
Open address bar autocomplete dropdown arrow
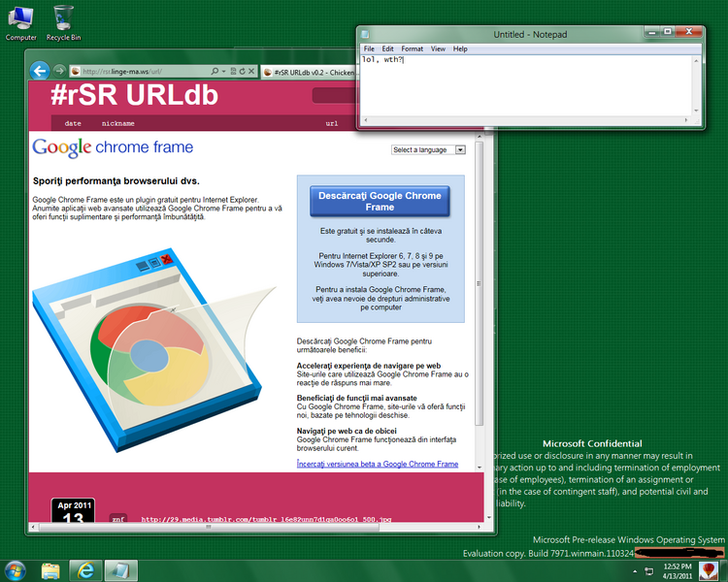224,71
